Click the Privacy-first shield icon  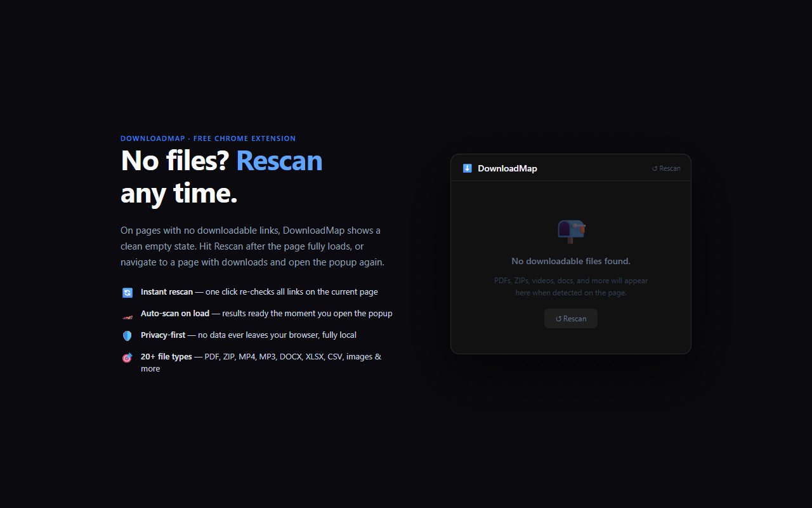(127, 335)
